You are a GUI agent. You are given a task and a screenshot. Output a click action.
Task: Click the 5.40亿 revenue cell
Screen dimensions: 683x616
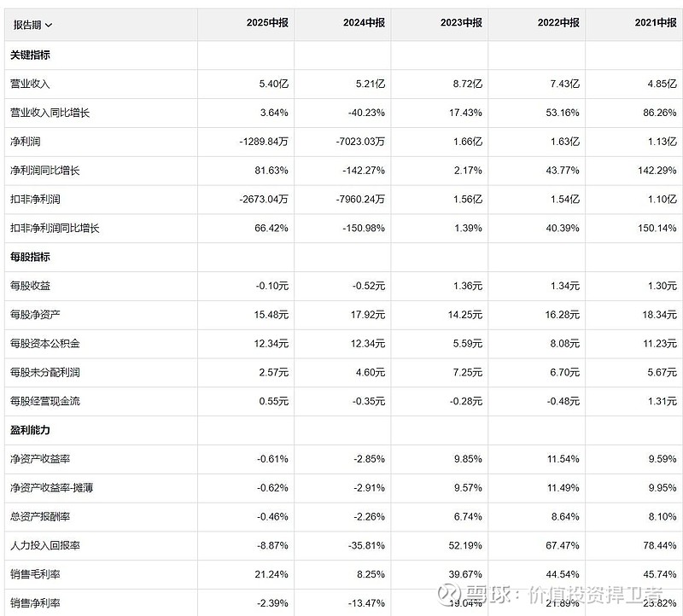pyautogui.click(x=273, y=84)
